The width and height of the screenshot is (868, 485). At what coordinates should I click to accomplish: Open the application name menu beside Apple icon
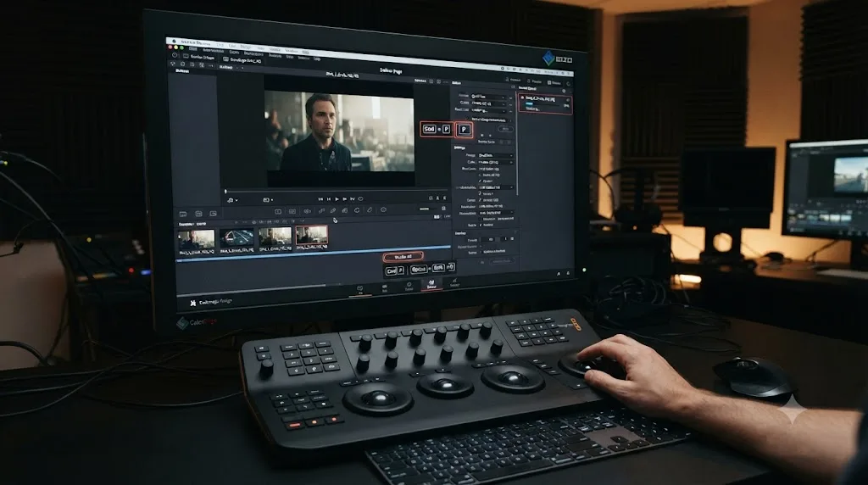[x=196, y=43]
